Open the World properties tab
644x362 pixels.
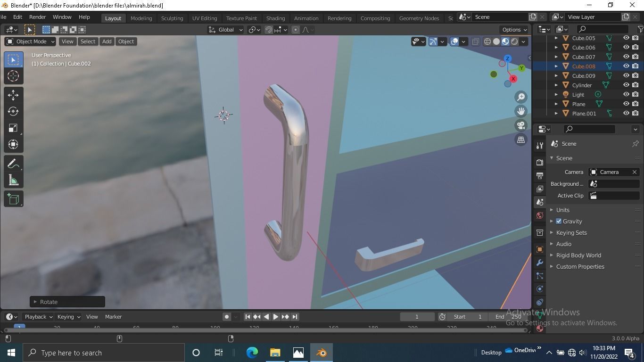point(540,215)
